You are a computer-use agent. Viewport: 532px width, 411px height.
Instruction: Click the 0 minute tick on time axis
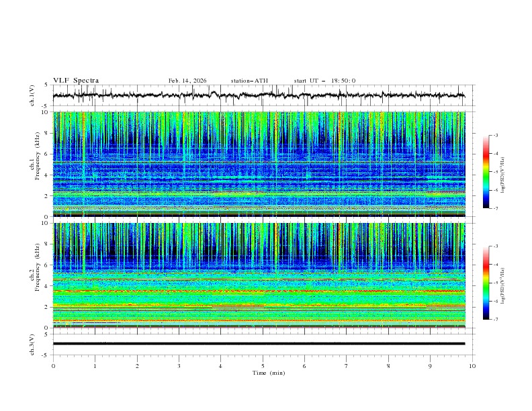click(53, 366)
